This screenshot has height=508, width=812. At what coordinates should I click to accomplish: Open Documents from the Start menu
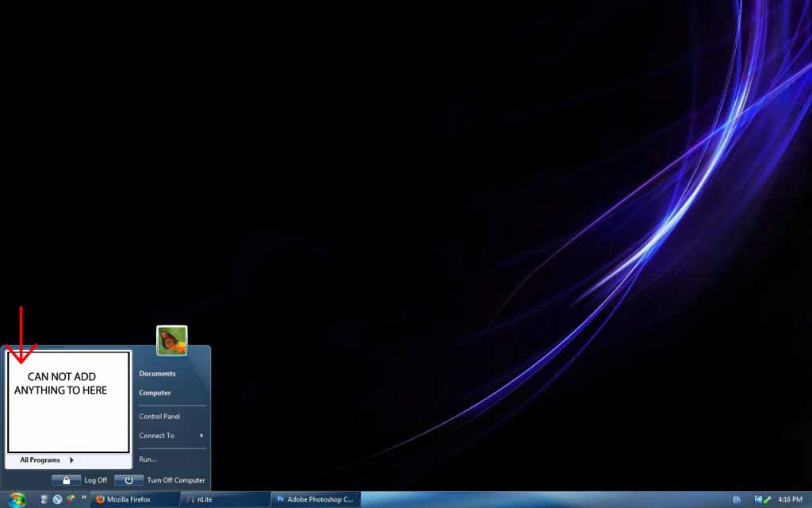coord(157,373)
